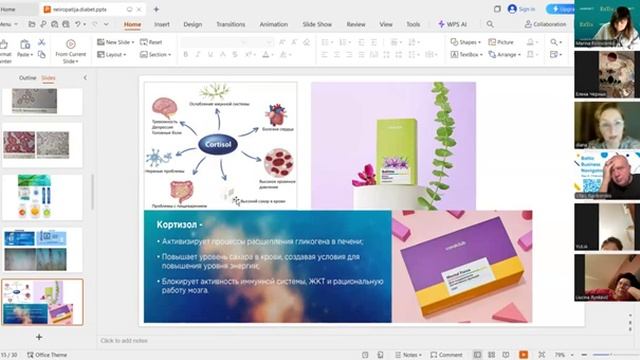
Task: Click the fit-slide-to-window icon
Action: pyautogui.click(x=542, y=355)
